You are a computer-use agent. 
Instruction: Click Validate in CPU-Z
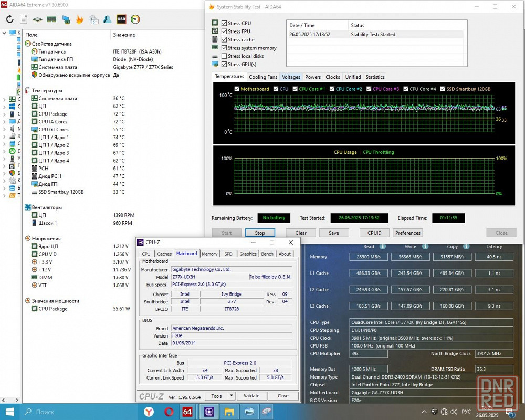tap(251, 395)
